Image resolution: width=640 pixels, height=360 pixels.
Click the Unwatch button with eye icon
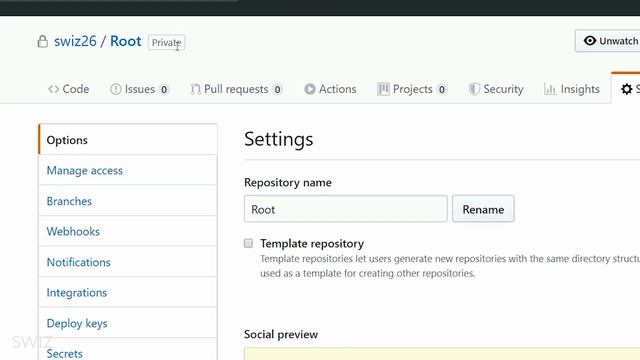click(608, 41)
